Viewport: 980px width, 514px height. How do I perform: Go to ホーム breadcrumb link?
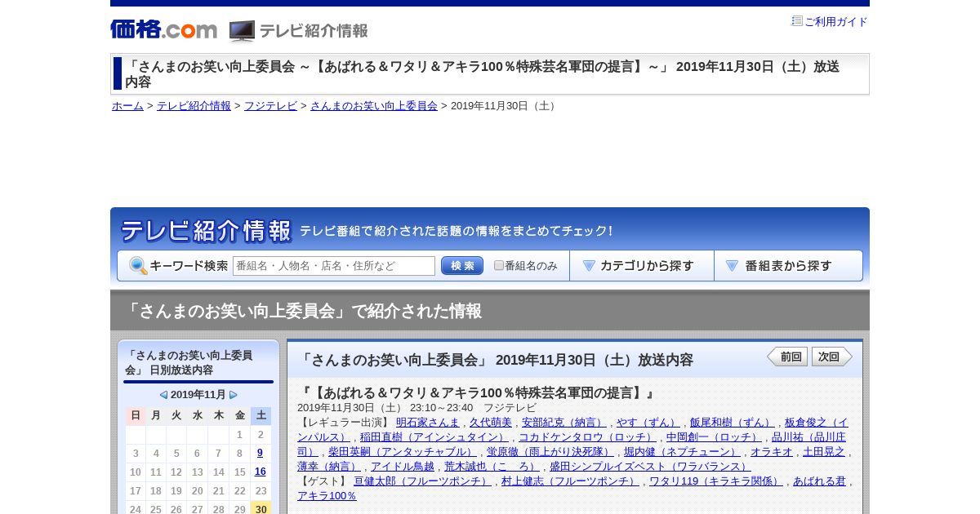point(127,106)
